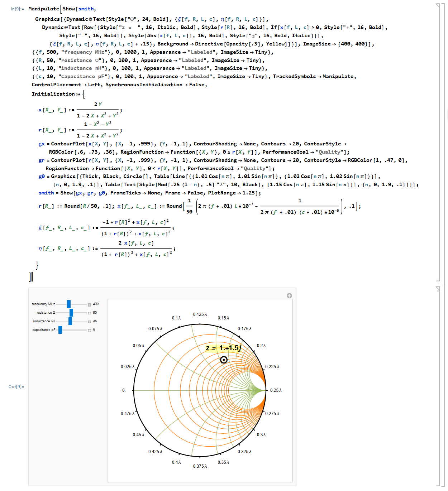Click the circular locator marker on the Smith chart
Image resolution: width=448 pixels, height=491 pixels.
[224, 360]
